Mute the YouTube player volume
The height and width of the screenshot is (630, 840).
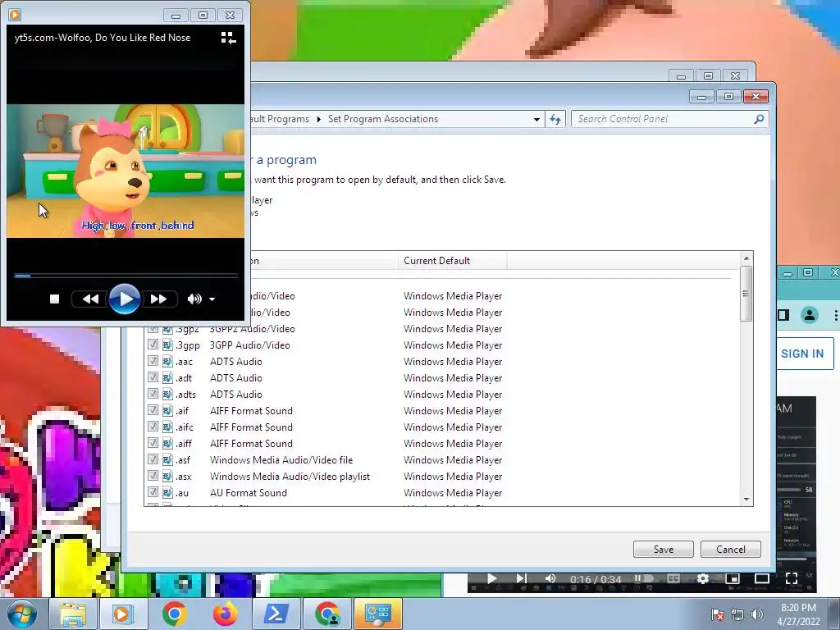(x=550, y=578)
